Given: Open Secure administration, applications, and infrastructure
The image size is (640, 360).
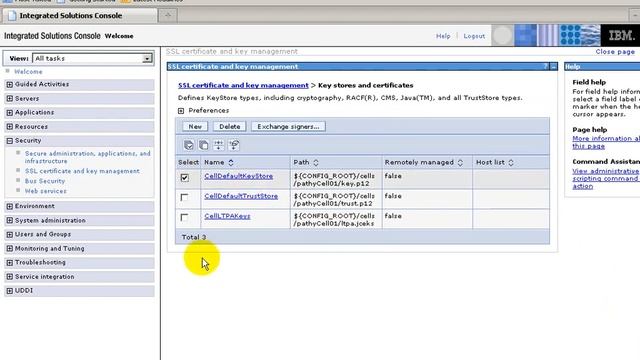Looking at the screenshot, I should tap(87, 157).
